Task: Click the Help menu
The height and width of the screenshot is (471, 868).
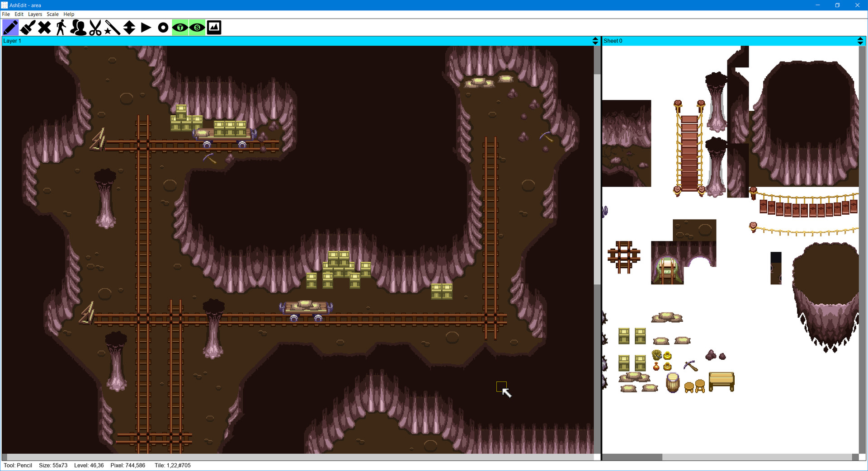Action: pos(69,14)
